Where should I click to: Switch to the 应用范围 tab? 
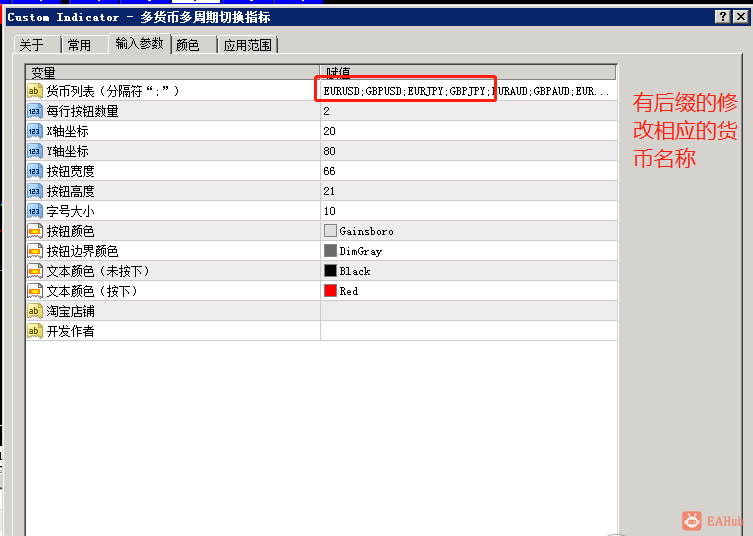coord(248,45)
